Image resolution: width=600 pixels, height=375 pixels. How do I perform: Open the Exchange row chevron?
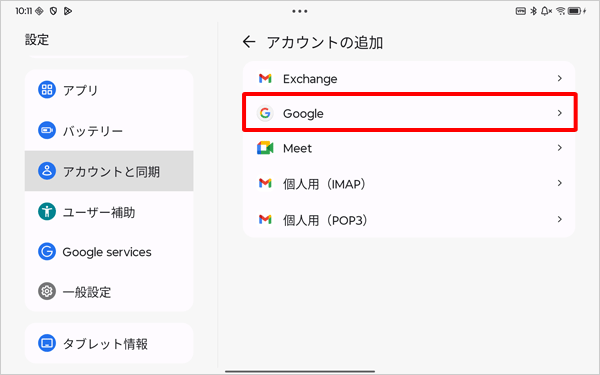point(559,78)
